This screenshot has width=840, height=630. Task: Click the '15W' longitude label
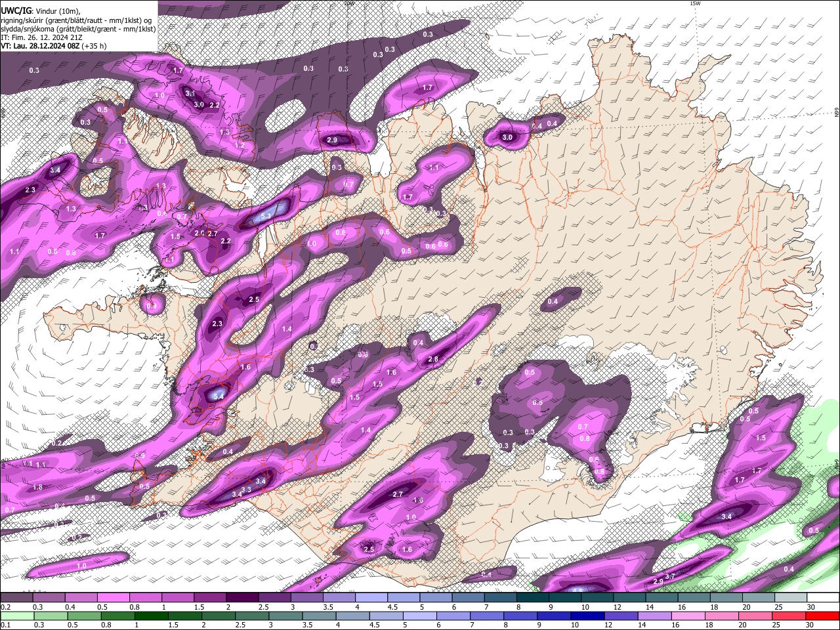696,3
